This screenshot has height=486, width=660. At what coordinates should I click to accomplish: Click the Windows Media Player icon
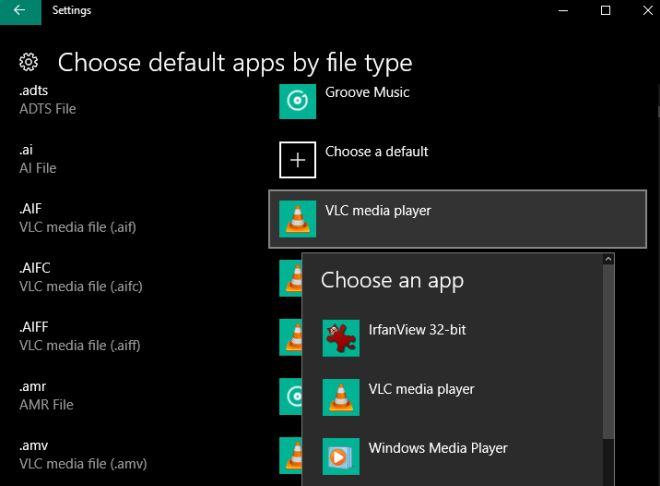coord(341,457)
